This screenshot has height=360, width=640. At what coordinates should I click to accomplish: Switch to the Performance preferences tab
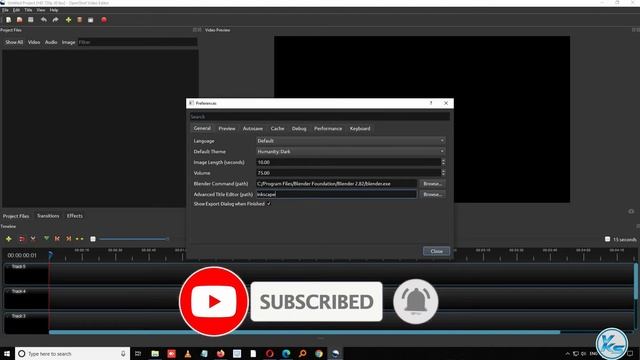pos(328,129)
